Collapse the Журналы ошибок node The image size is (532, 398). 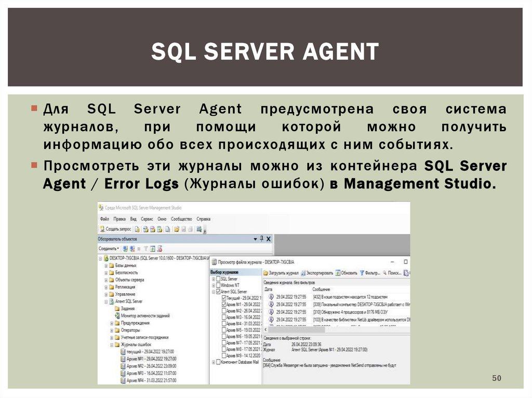point(111,344)
